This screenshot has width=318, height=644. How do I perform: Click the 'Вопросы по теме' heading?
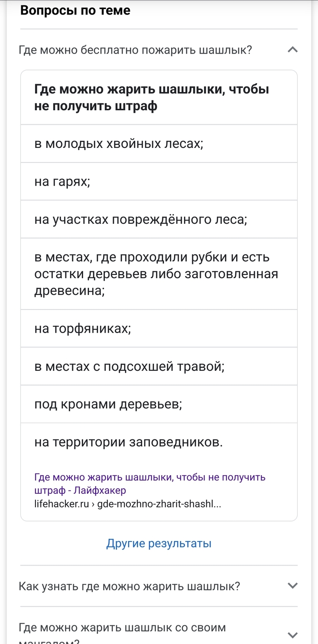click(x=75, y=11)
